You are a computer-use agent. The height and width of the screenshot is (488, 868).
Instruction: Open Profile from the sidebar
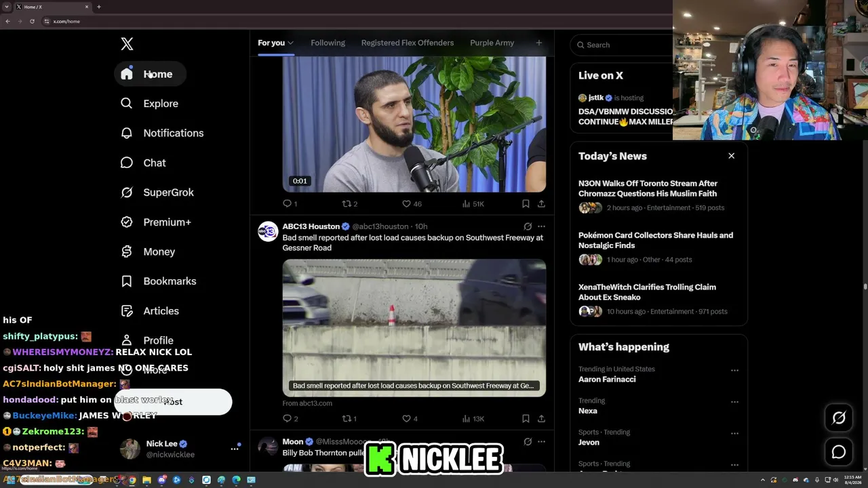147,340
